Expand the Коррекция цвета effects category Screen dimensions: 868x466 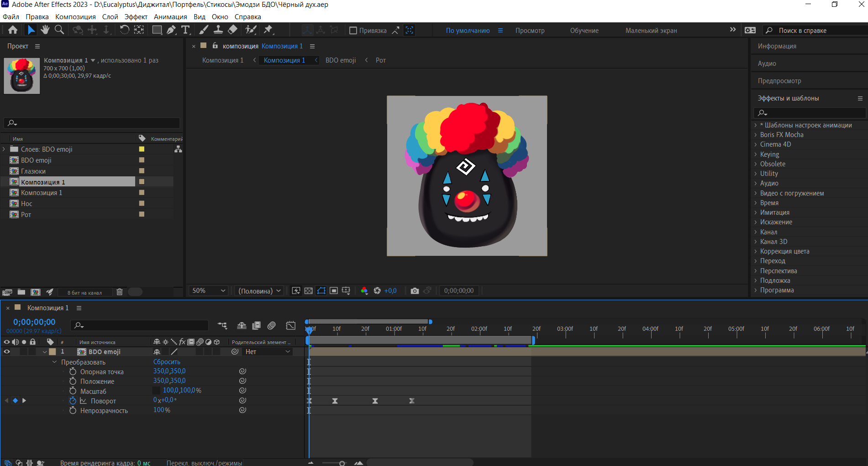[x=756, y=251]
